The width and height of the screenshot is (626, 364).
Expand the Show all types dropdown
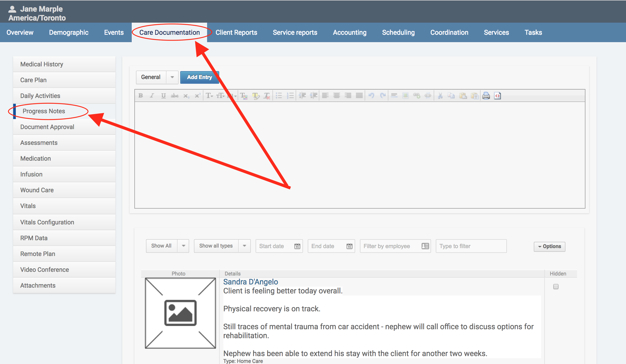(244, 246)
